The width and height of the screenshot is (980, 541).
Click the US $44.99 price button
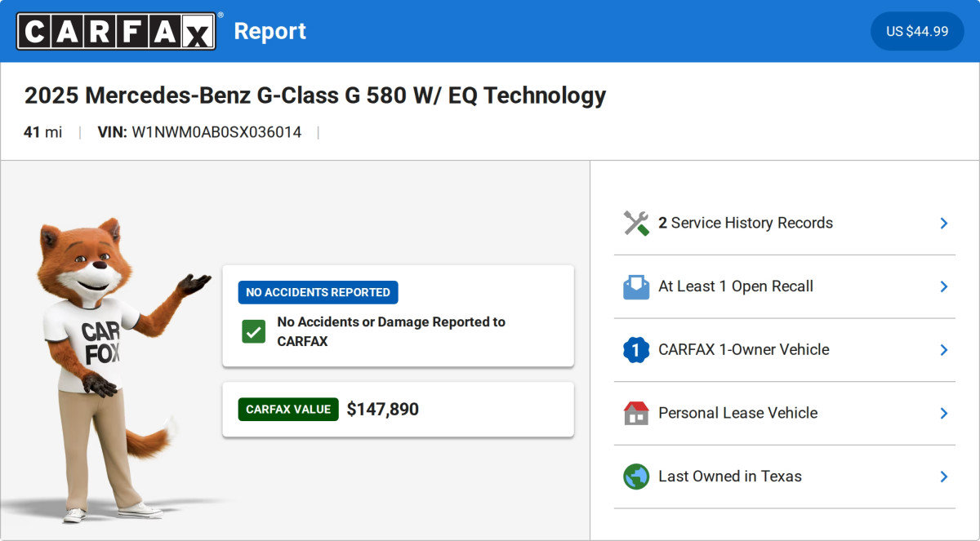pyautogui.click(x=917, y=31)
